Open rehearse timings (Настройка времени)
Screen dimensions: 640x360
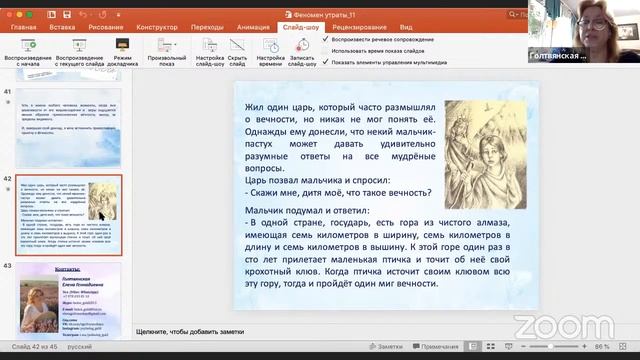(270, 52)
